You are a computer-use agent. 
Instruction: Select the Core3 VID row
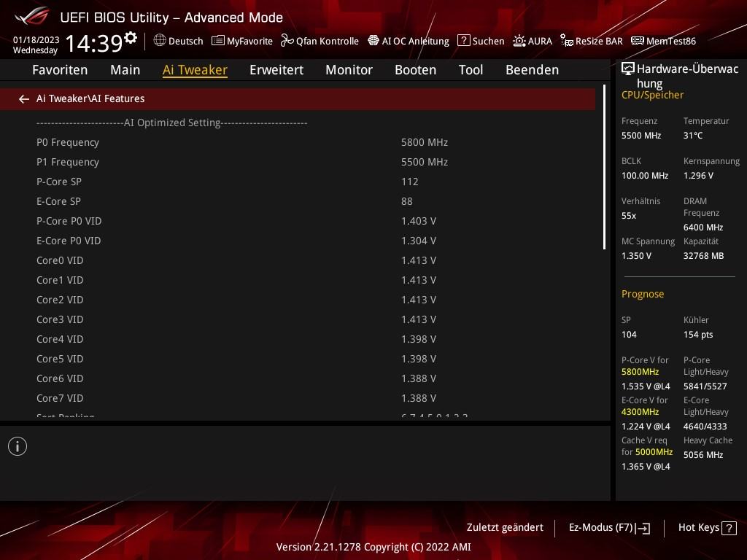[x=298, y=319]
